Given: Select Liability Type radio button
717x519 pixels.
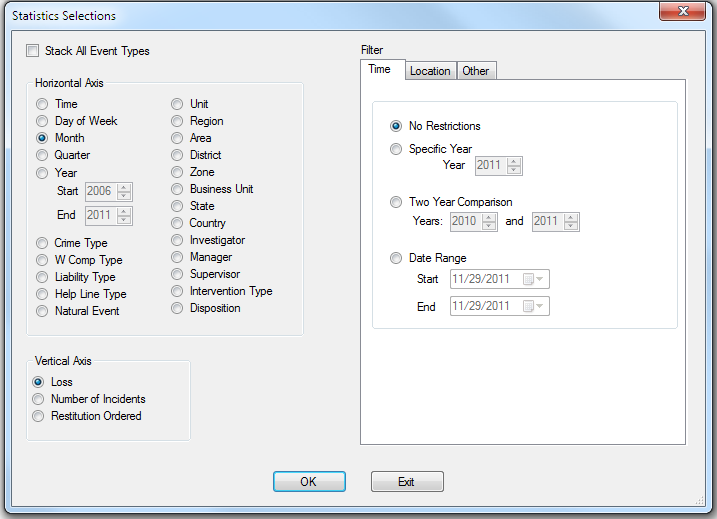Looking at the screenshot, I should point(42,277).
